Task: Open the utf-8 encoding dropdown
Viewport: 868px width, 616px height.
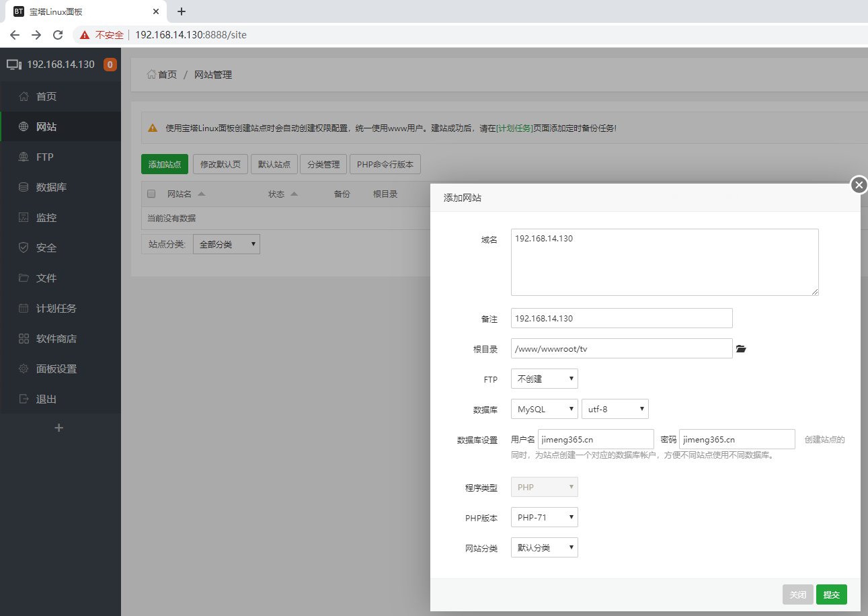Action: pyautogui.click(x=615, y=410)
